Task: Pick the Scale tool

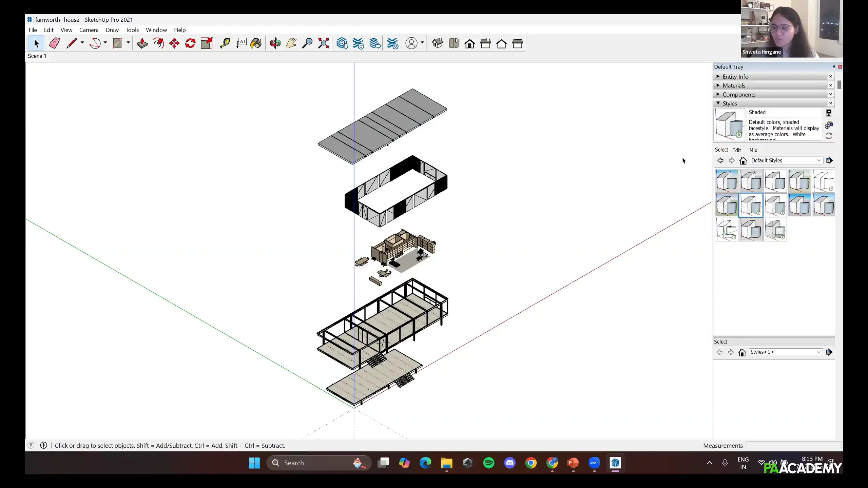Action: [207, 43]
